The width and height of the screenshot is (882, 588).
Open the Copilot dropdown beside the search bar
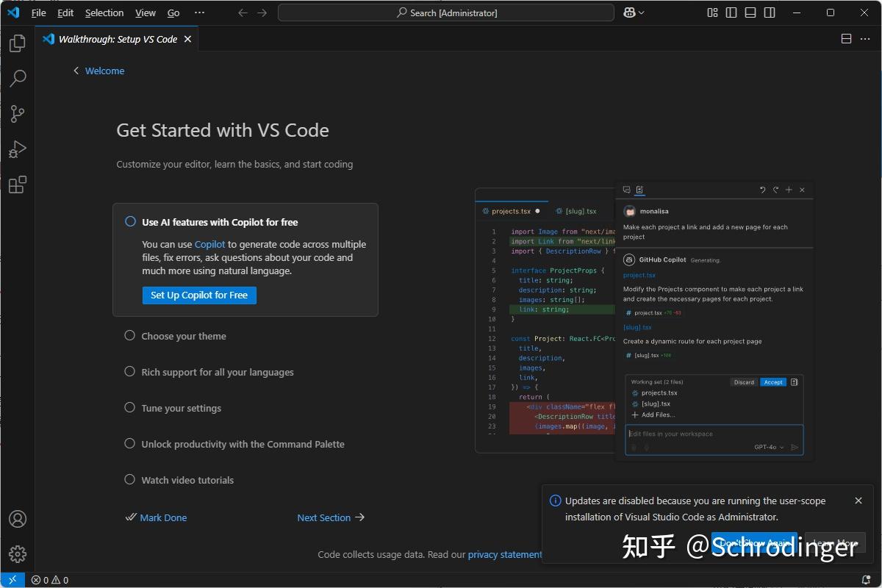click(x=634, y=12)
